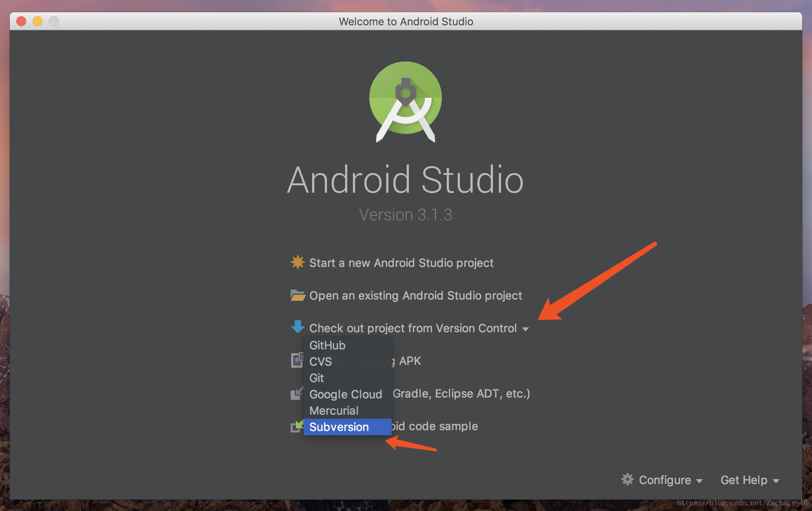Screen dimensions: 812x511
Task: Click the Android Studio logo
Action: coord(406,102)
